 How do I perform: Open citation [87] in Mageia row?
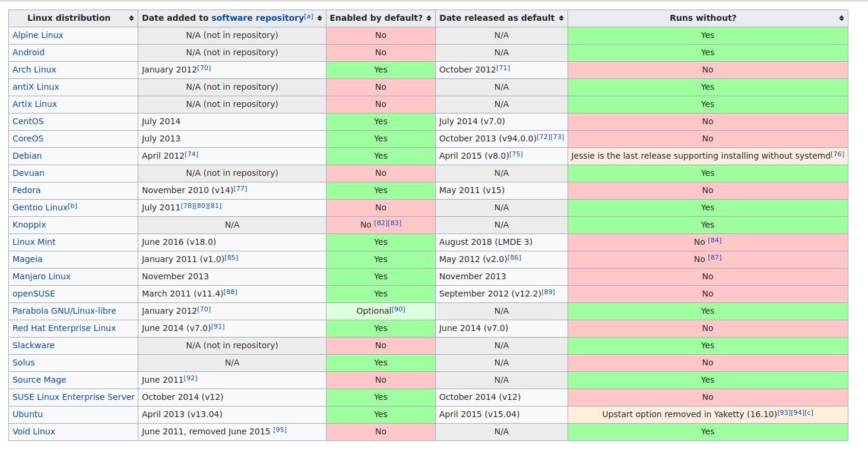715,257
